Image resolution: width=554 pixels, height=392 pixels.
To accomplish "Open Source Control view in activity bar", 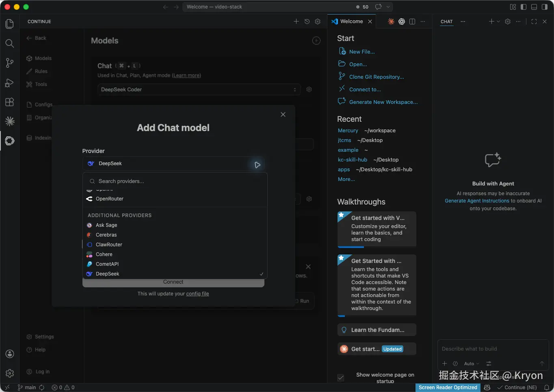I will point(10,63).
